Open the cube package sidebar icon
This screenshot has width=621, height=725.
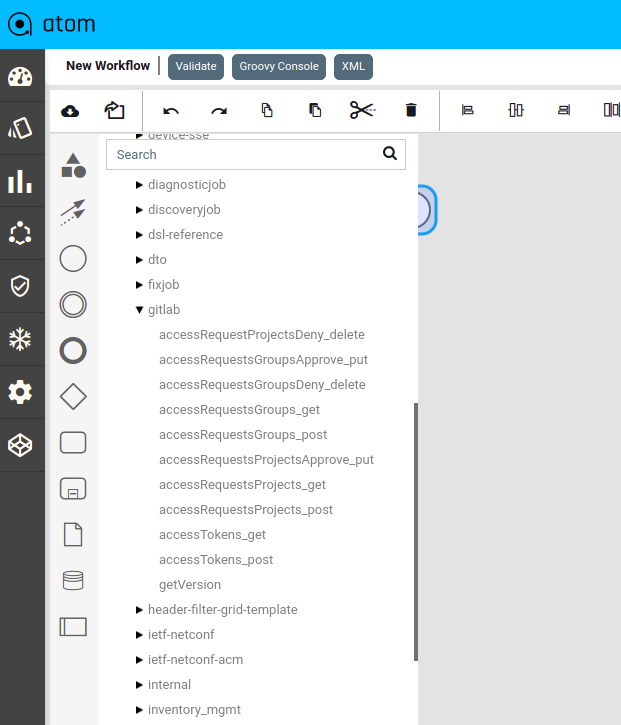20,445
